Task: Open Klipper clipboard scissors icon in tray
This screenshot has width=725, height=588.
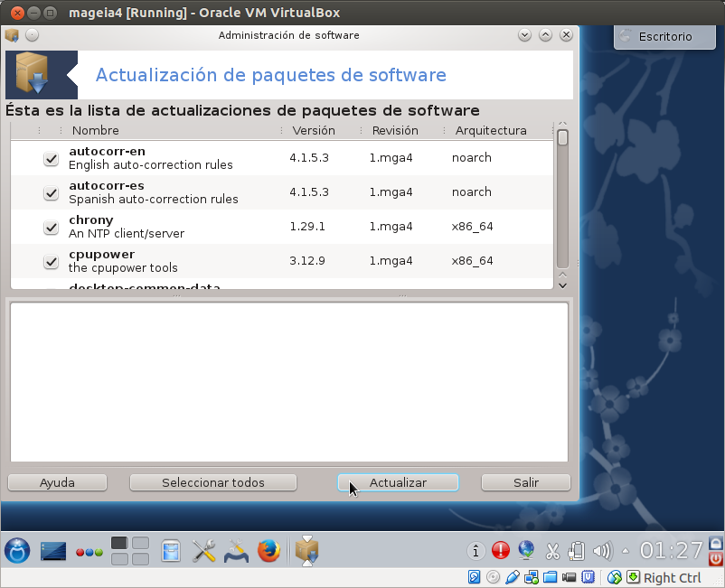Action: click(x=552, y=550)
